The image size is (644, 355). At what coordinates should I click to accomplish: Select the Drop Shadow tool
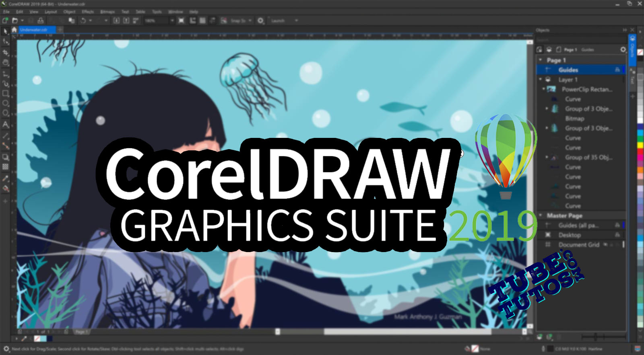(5, 157)
